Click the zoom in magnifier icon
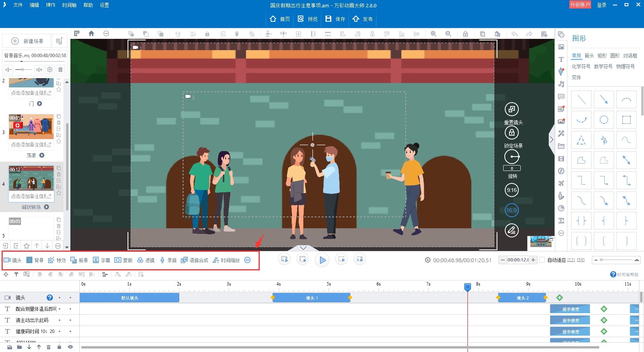The width and height of the screenshot is (644, 352). (x=434, y=34)
